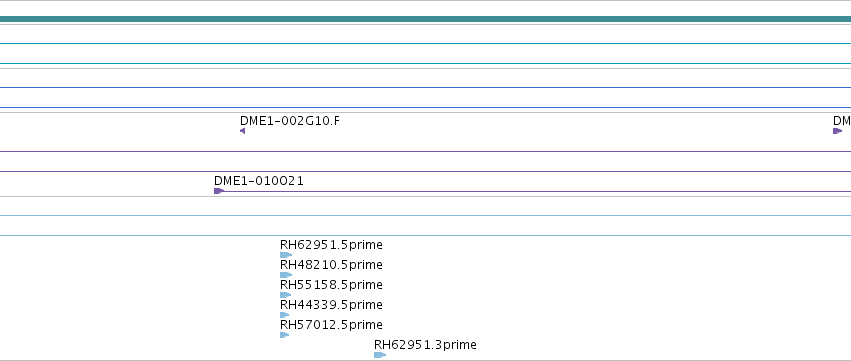Click the RH57012.5prime arrow glyph
Image resolution: width=851 pixels, height=361 pixels.
point(285,335)
